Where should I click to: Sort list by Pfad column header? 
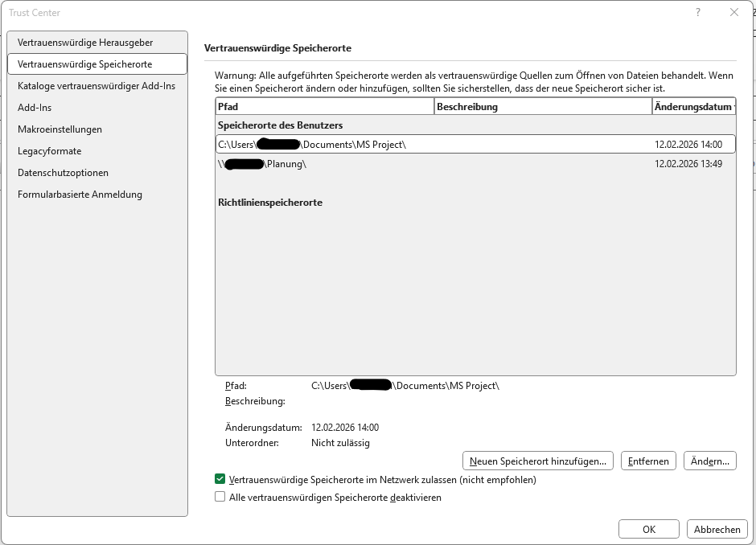324,106
